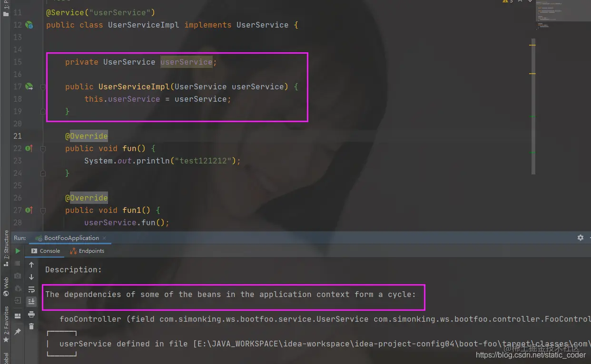
Task: Toggle soft-wrap in console
Action: [x=31, y=289]
